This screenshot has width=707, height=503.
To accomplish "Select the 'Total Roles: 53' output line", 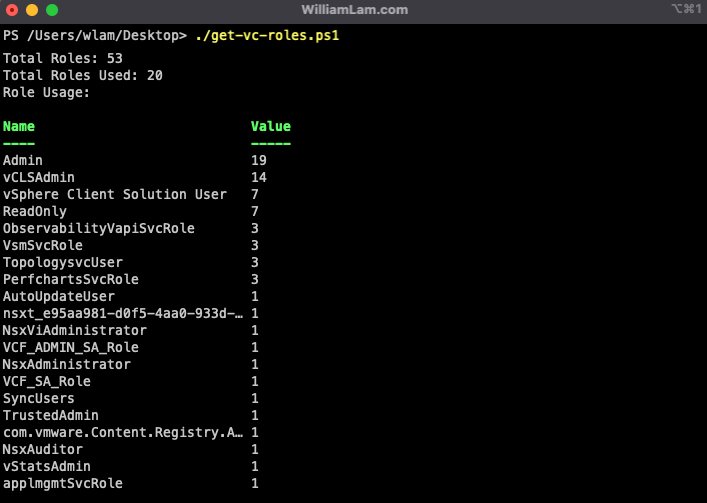I will click(63, 58).
